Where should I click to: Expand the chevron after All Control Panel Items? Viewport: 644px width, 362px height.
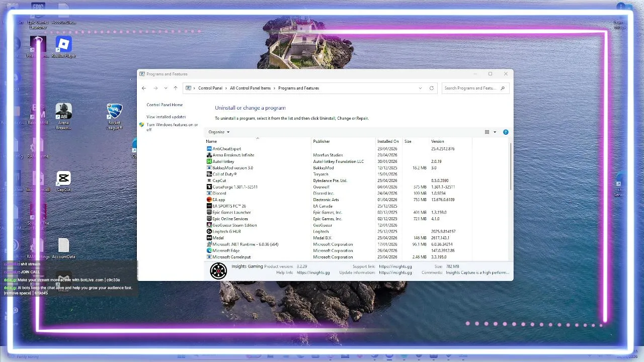pyautogui.click(x=274, y=88)
